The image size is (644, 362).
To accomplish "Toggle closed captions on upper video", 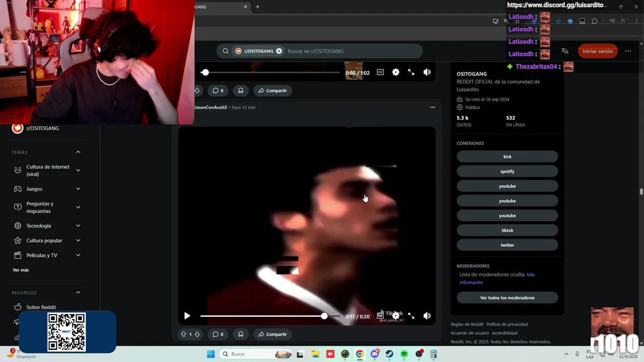I will (x=380, y=72).
